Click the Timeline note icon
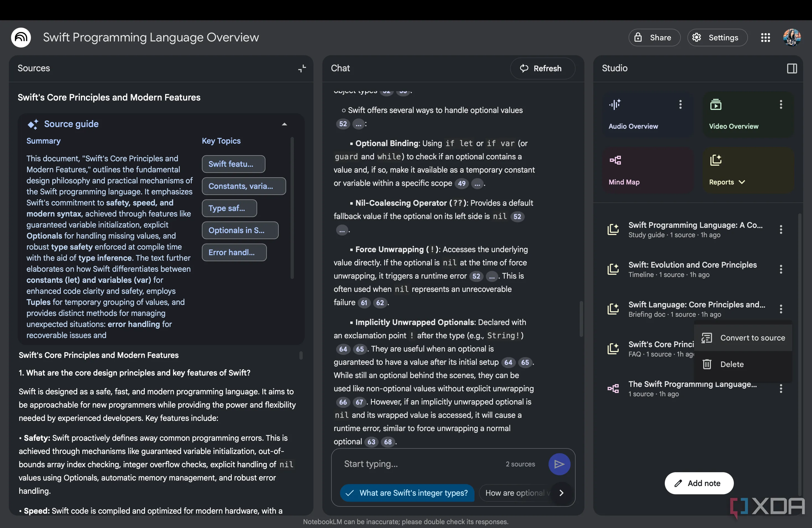 (613, 270)
